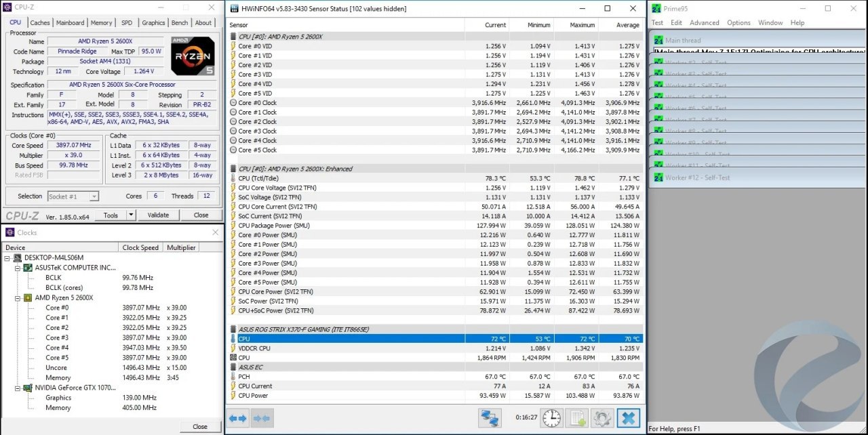Click ASUSTeK motherboard icon in Clocks tree

28,268
